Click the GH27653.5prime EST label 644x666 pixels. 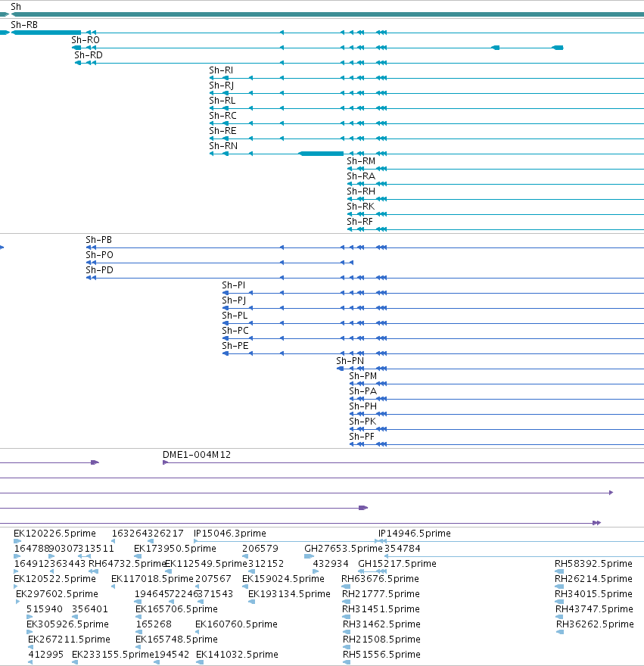344,549
